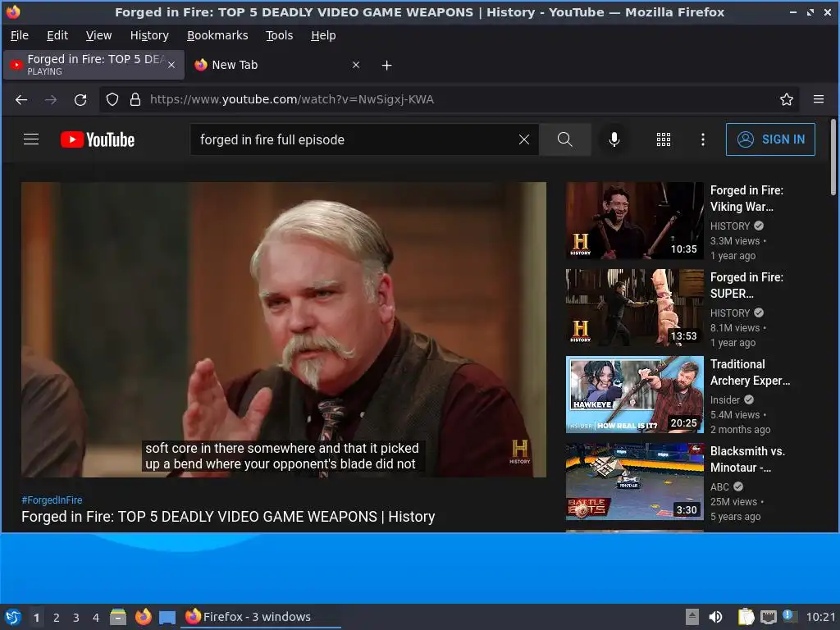Open the Bookmarks menu

tap(217, 35)
